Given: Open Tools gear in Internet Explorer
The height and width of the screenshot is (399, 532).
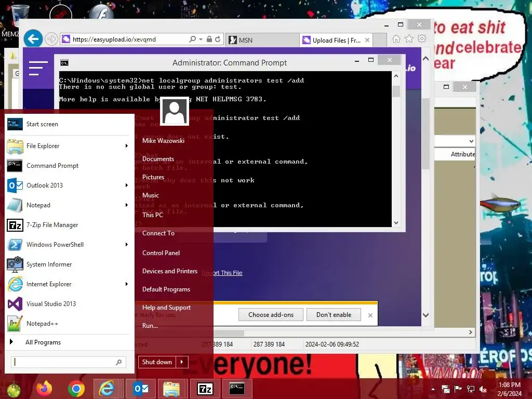Looking at the screenshot, I should pyautogui.click(x=422, y=38).
